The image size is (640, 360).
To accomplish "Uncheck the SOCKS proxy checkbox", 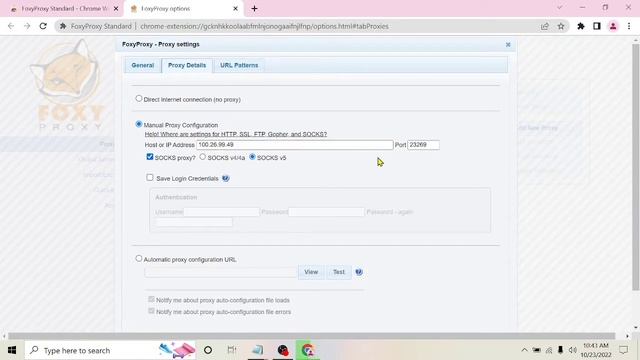I will coord(150,157).
